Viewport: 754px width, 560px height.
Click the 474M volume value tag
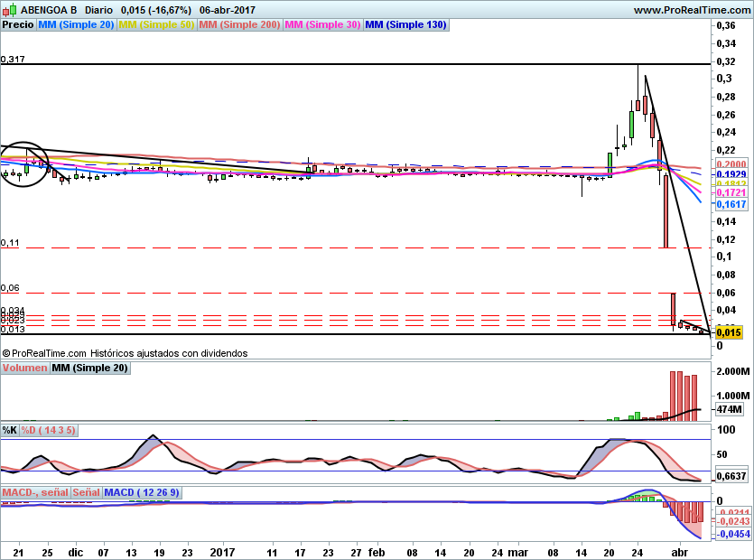(x=728, y=409)
